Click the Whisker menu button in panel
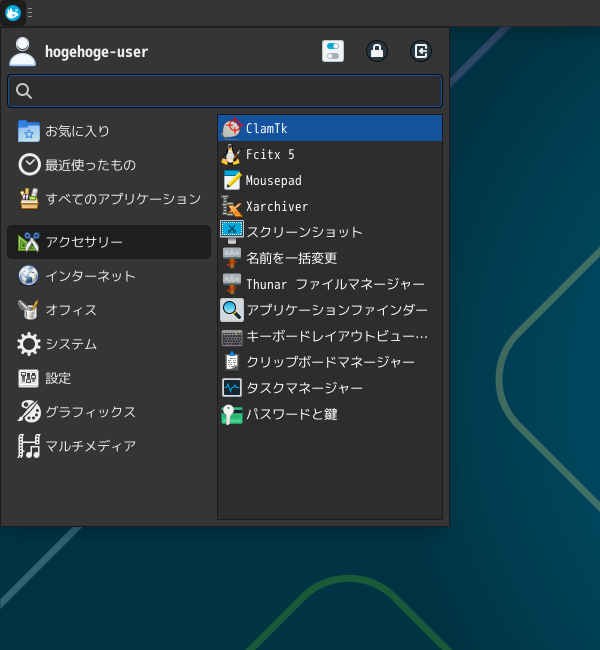Screen dimensions: 600x650 [x=13, y=13]
